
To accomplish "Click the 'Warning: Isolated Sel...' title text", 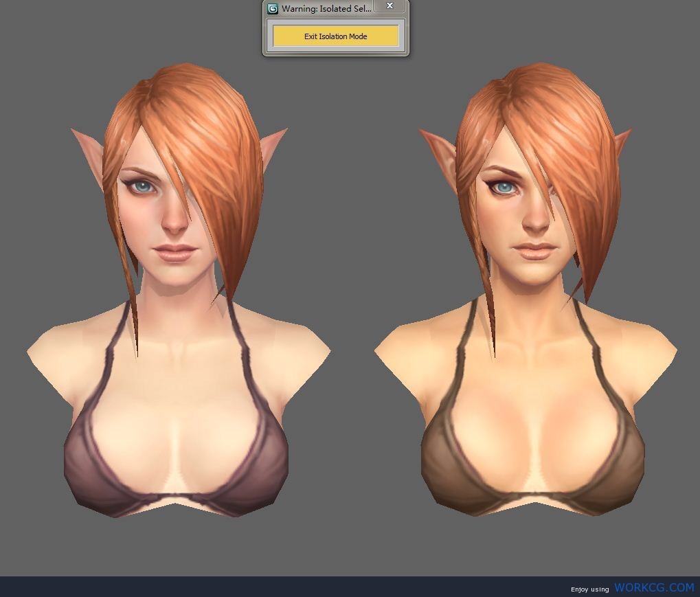I will (326, 8).
